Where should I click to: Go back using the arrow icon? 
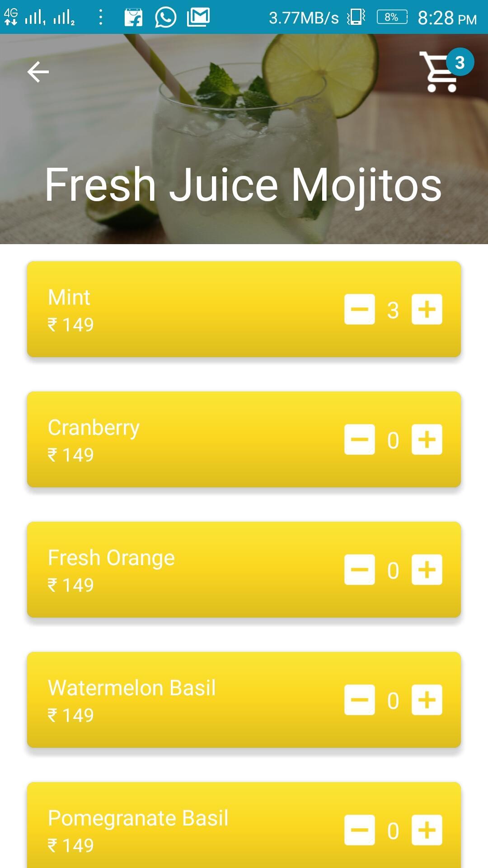tap(38, 72)
